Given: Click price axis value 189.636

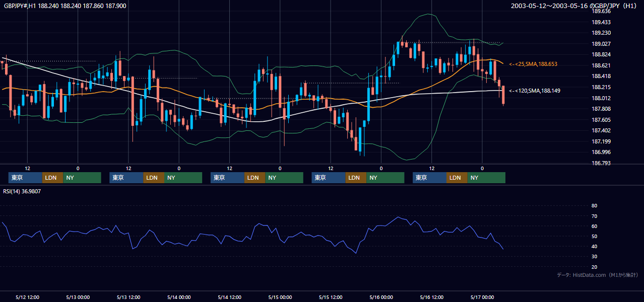Looking at the screenshot, I should (x=601, y=11).
